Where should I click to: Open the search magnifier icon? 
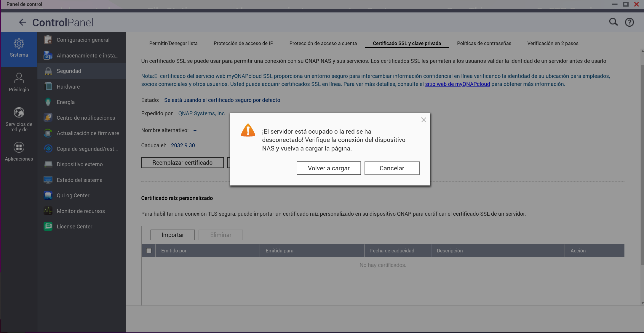point(613,22)
